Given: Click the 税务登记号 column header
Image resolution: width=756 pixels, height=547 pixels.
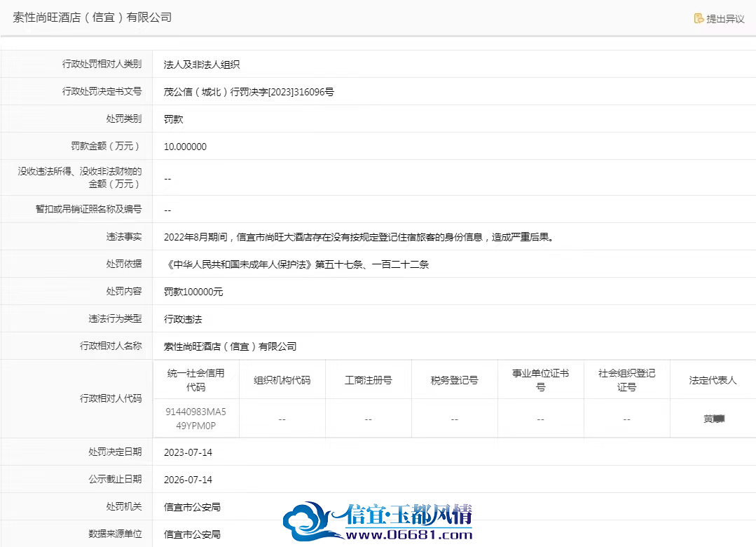Looking at the screenshot, I should (x=454, y=380).
